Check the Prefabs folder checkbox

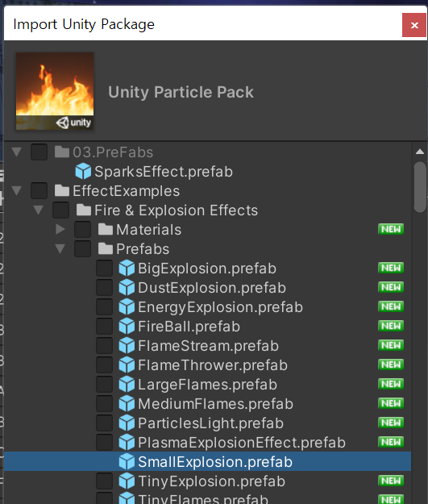click(x=82, y=249)
